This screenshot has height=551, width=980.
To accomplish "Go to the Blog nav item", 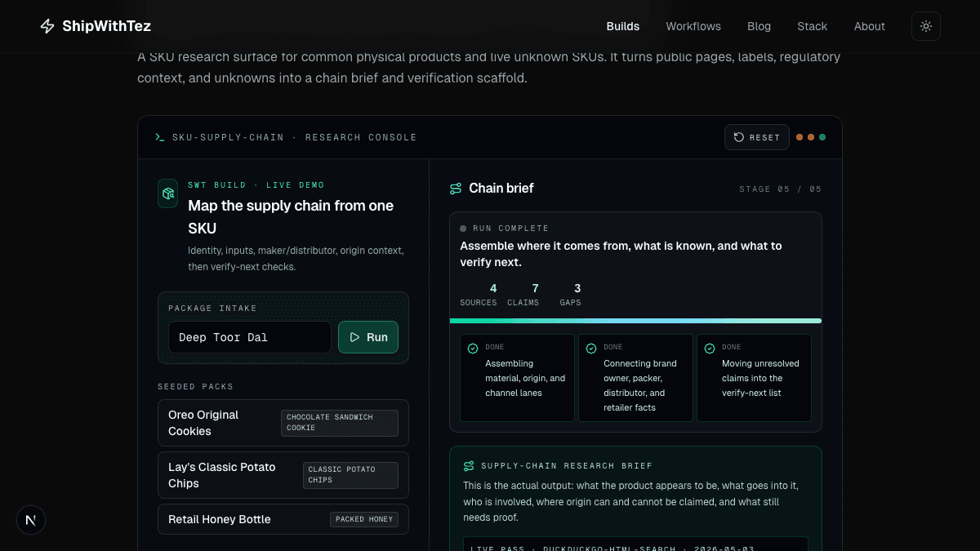I will click(x=759, y=26).
